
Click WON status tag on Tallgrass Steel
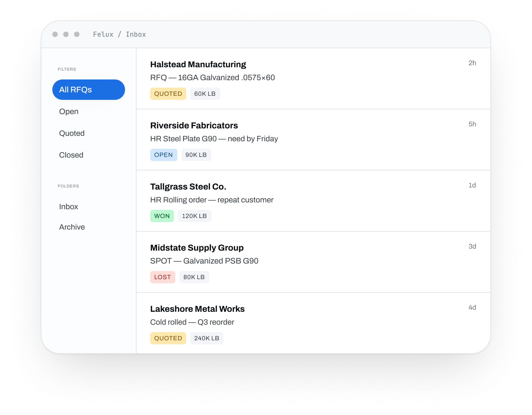click(x=162, y=216)
